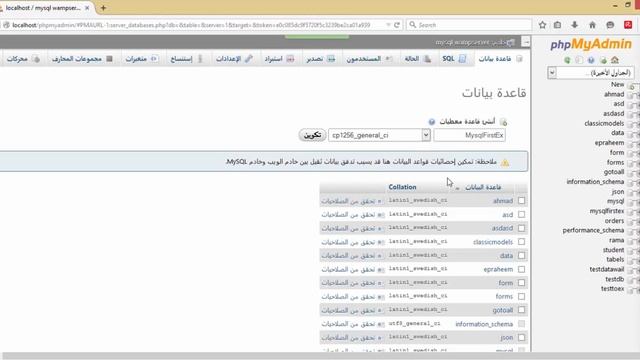Open a new browser tab
Screen dimensions: 640x360
(103, 8)
